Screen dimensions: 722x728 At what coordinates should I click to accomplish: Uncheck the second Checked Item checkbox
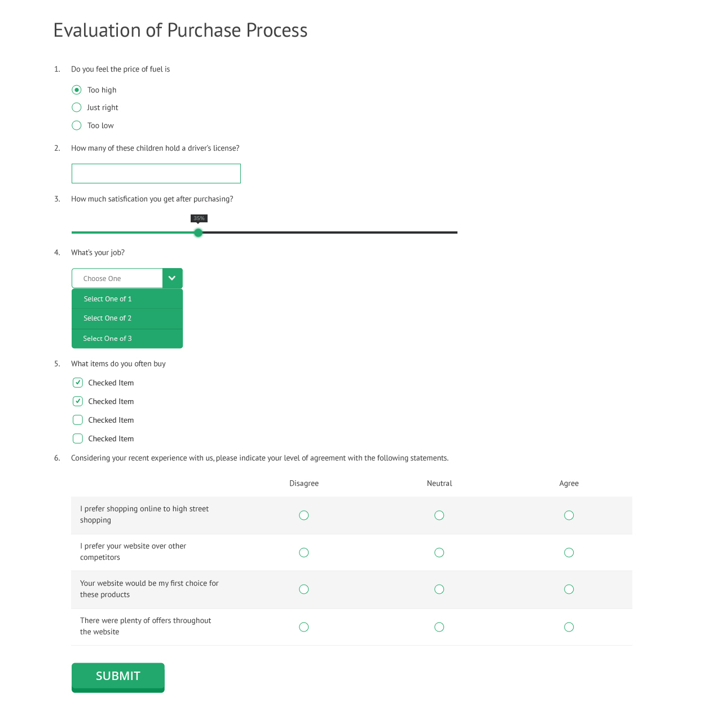click(78, 401)
